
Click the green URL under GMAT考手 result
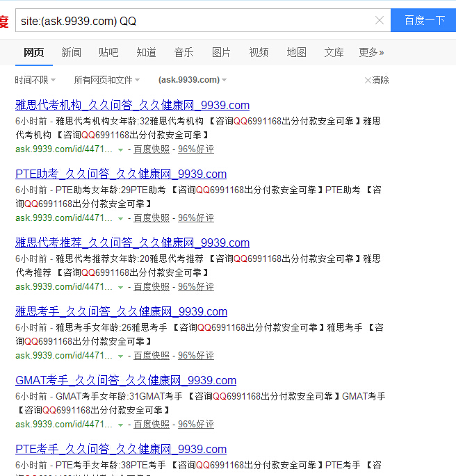pyautogui.click(x=64, y=424)
